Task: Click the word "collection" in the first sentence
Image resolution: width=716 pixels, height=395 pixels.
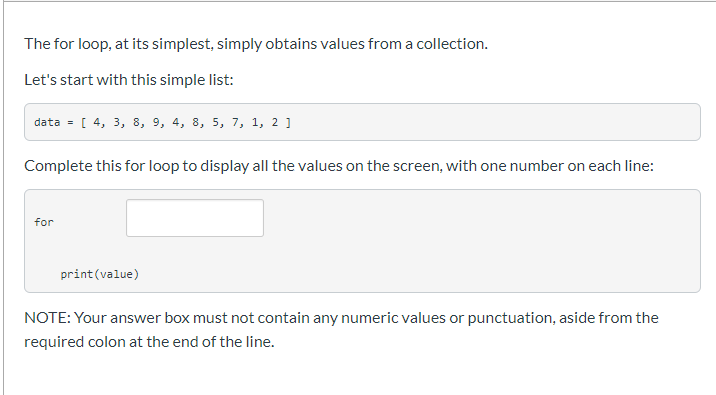Action: (x=450, y=44)
